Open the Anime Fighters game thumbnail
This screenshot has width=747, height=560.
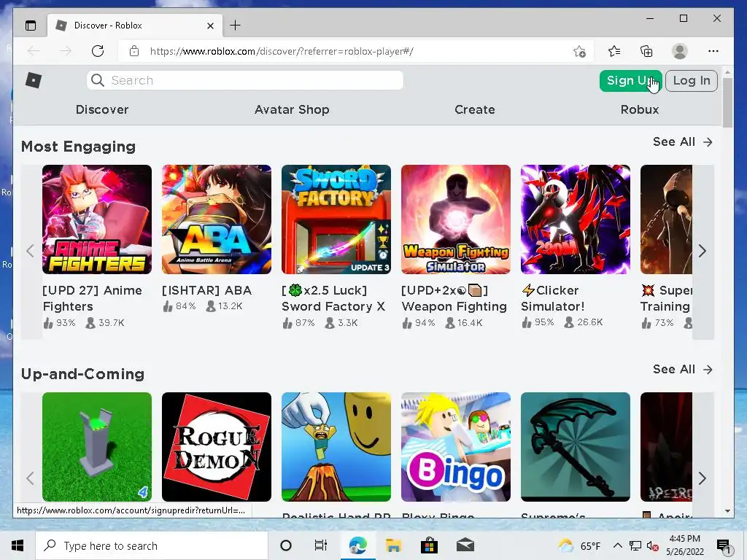coord(97,219)
